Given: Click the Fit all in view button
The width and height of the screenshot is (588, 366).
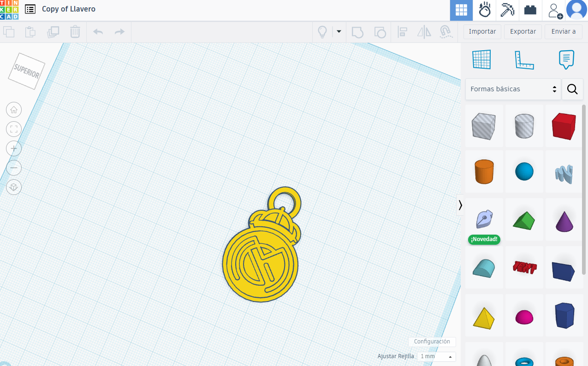Looking at the screenshot, I should [14, 129].
